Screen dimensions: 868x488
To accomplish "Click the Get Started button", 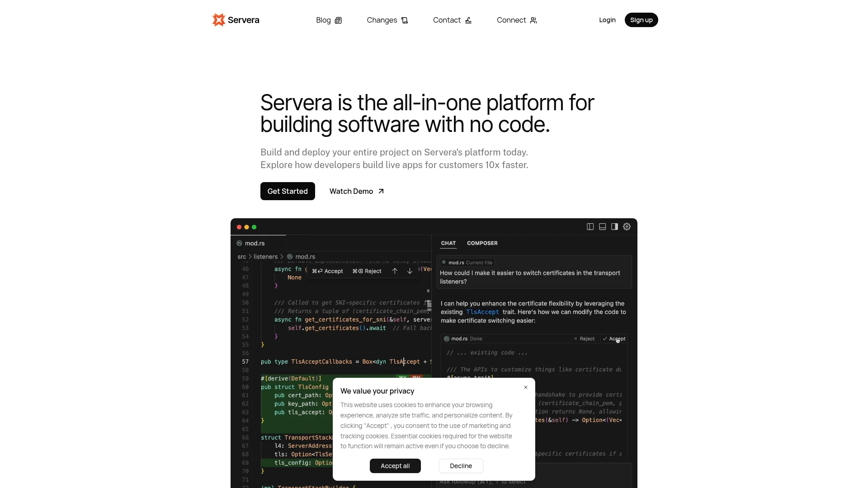I will tap(288, 191).
